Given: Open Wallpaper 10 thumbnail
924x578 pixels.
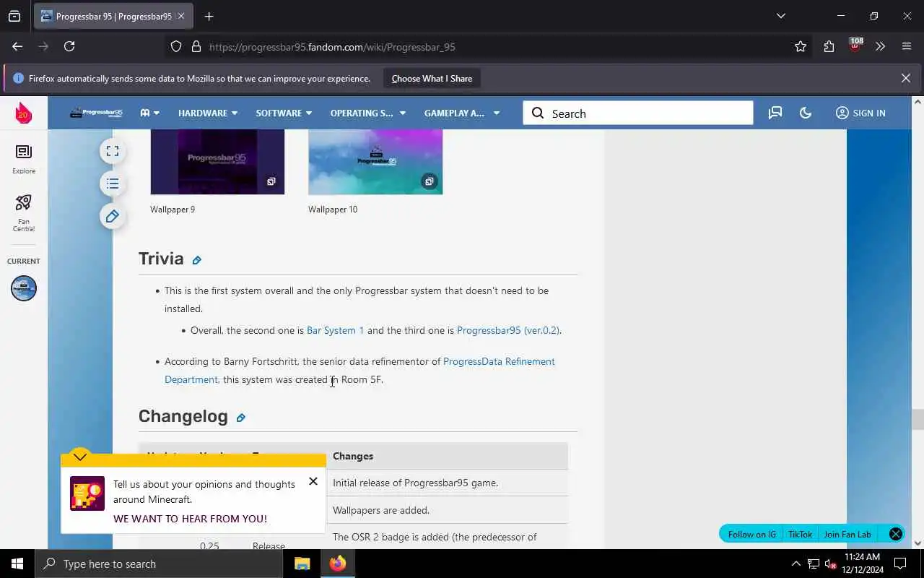Looking at the screenshot, I should pos(375,162).
